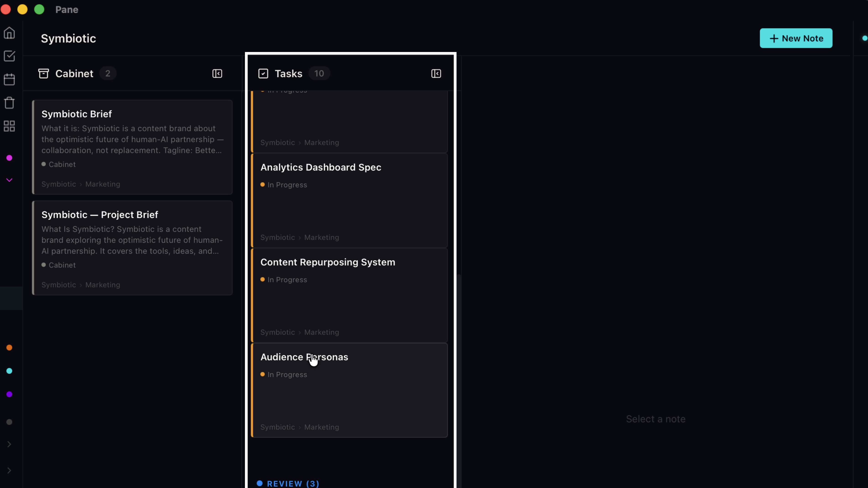Select the gray workspace dot in sidebar
This screenshot has height=488, width=868.
9,422
